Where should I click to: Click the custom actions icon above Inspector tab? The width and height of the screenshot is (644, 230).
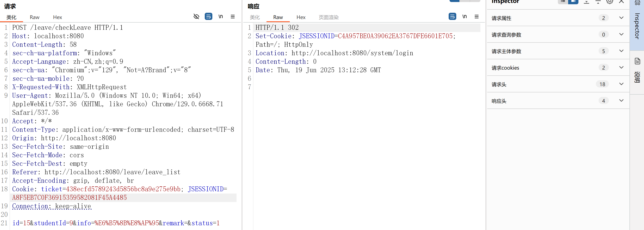(637, 2)
